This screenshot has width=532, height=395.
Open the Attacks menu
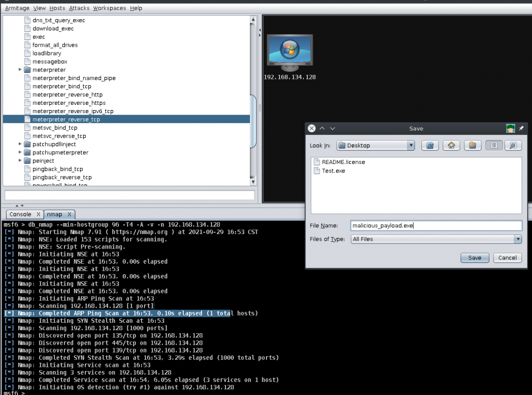point(79,8)
